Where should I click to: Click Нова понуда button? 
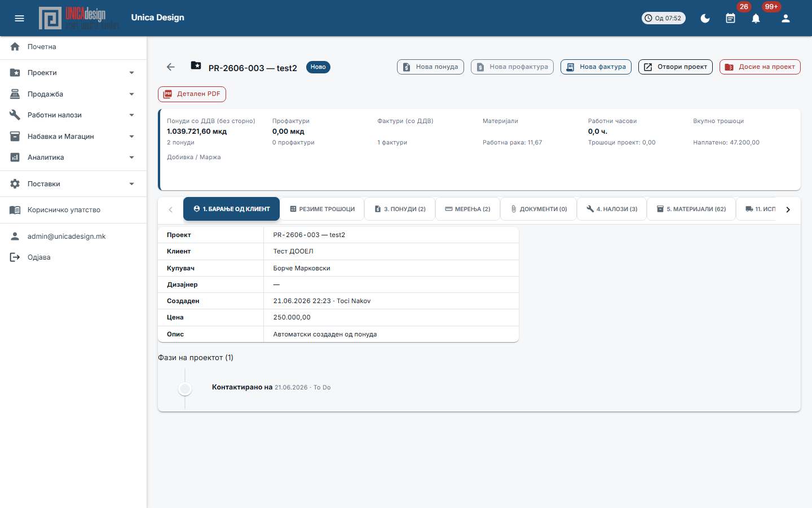coord(431,67)
